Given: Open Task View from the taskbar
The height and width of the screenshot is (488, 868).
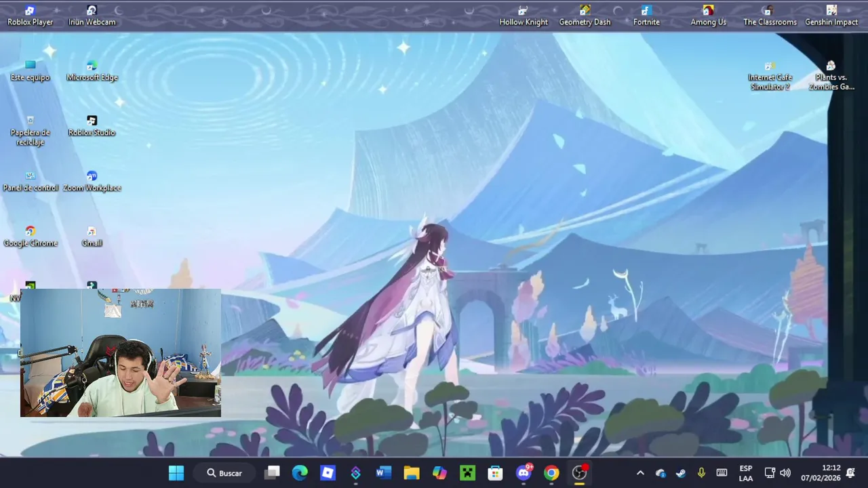Looking at the screenshot, I should click(x=273, y=473).
